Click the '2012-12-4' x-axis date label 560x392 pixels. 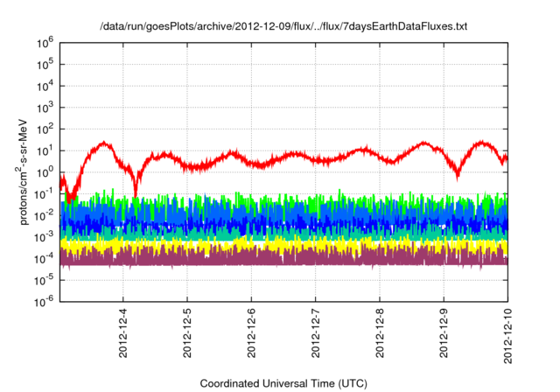[x=122, y=333]
